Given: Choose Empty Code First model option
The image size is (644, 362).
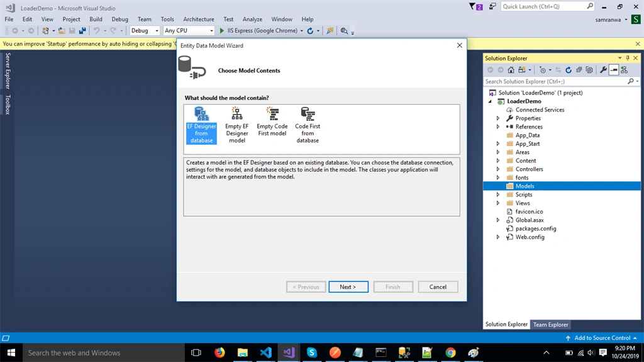Looking at the screenshot, I should tap(272, 122).
